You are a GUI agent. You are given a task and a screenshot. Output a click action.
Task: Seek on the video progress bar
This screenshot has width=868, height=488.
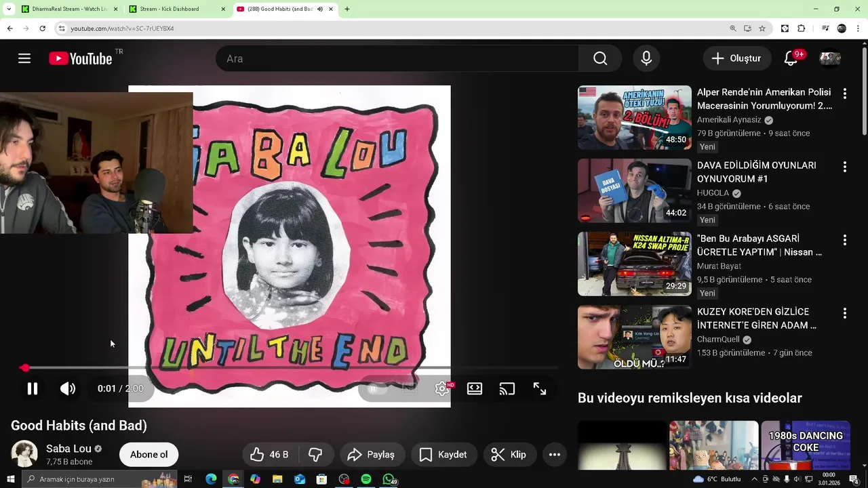click(x=290, y=367)
